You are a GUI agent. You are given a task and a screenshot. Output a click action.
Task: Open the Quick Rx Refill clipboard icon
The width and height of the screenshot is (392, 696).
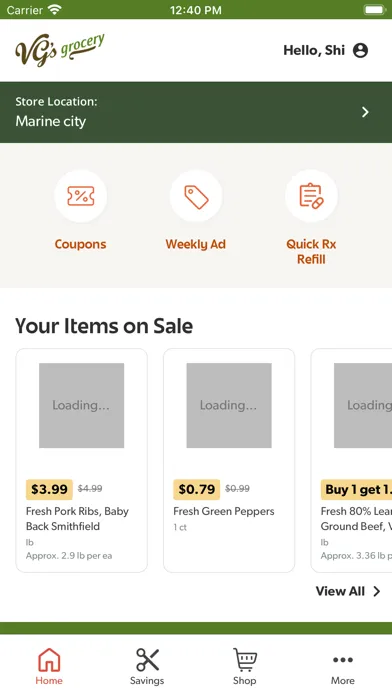point(311,196)
